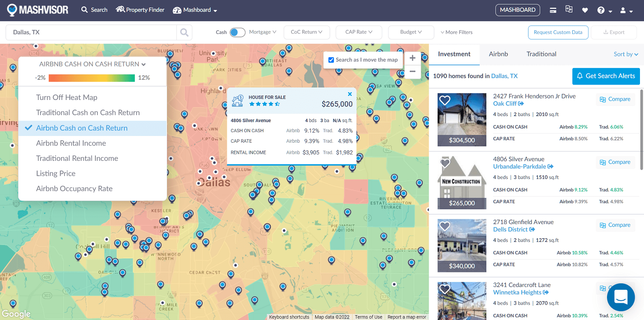Click the heat map color gradient legend
The width and height of the screenshot is (644, 320).
pos(92,78)
